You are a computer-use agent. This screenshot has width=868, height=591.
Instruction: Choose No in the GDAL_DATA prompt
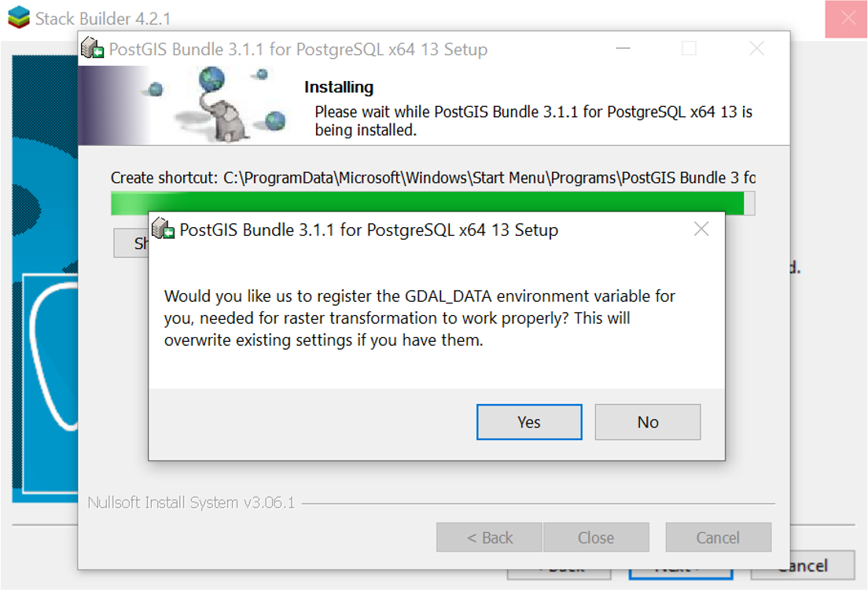647,422
